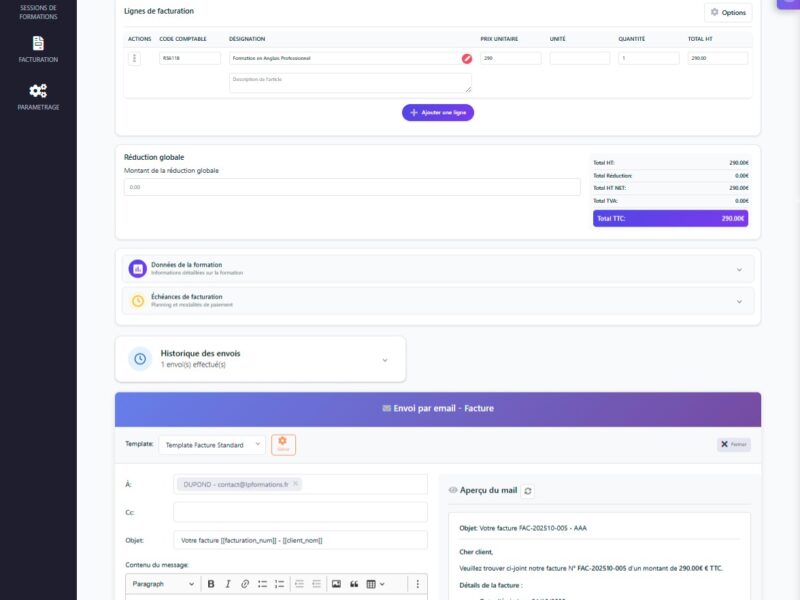Image resolution: width=800 pixels, height=600 pixels.
Task: Open the Paragraph style dropdown
Action: click(x=163, y=584)
